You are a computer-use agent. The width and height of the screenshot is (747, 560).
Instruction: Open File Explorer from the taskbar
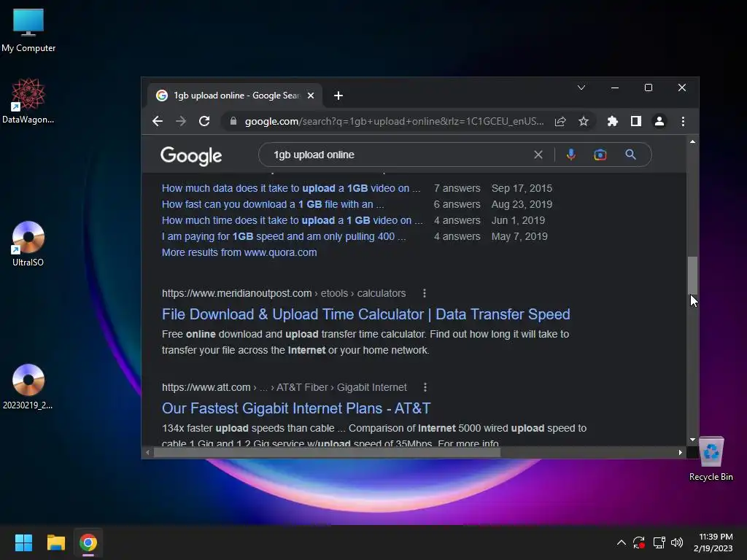(55, 542)
